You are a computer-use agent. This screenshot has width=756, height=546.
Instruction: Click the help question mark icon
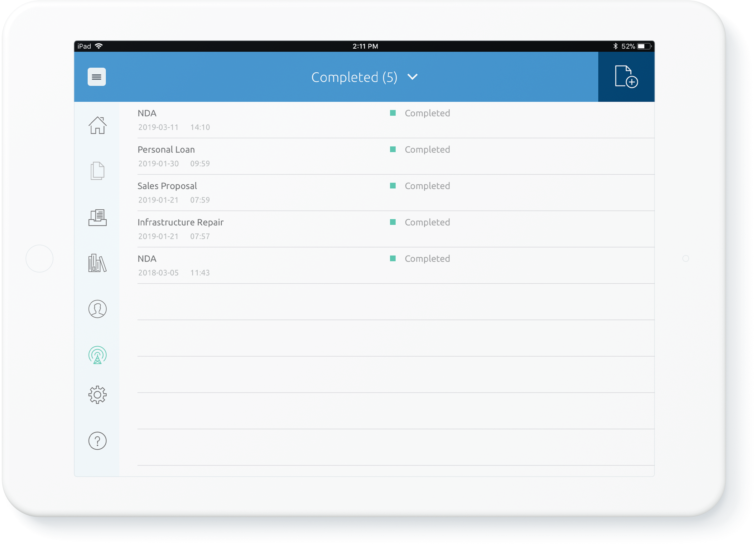98,440
